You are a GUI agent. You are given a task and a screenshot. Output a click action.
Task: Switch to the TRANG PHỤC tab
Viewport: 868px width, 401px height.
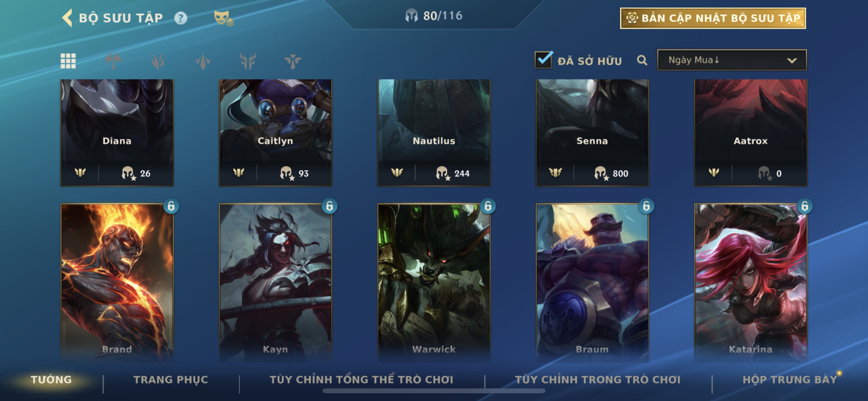tap(171, 379)
